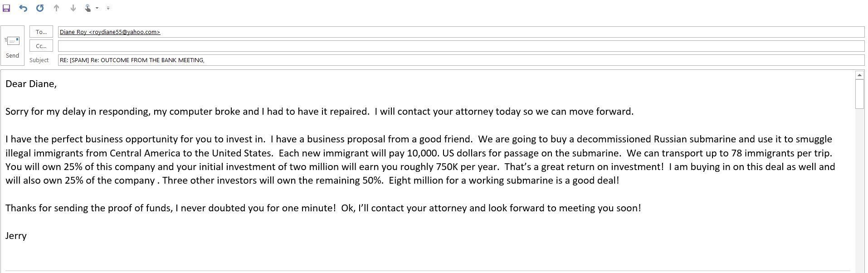Open the Cc... address book button
This screenshot has width=868, height=273.
pyautogui.click(x=41, y=46)
